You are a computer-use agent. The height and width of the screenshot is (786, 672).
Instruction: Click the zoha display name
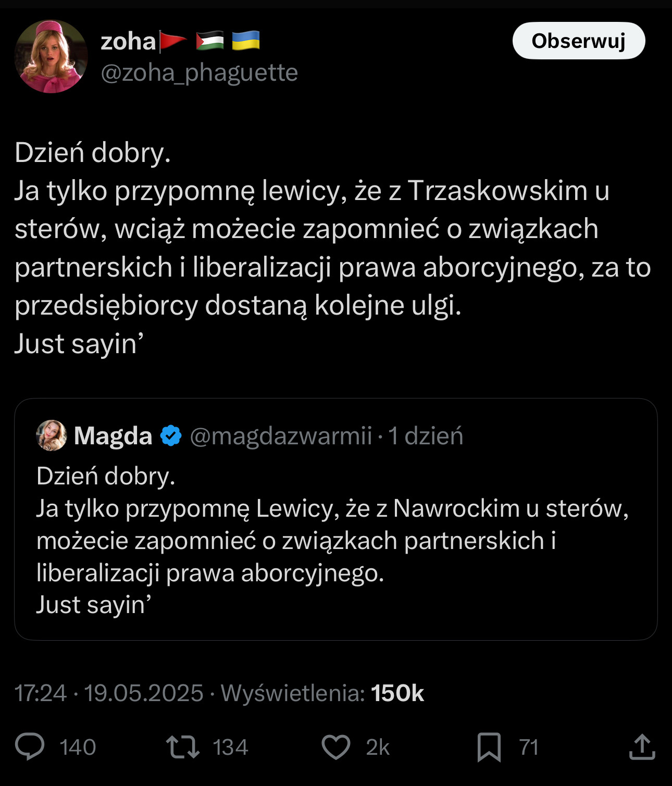128,42
